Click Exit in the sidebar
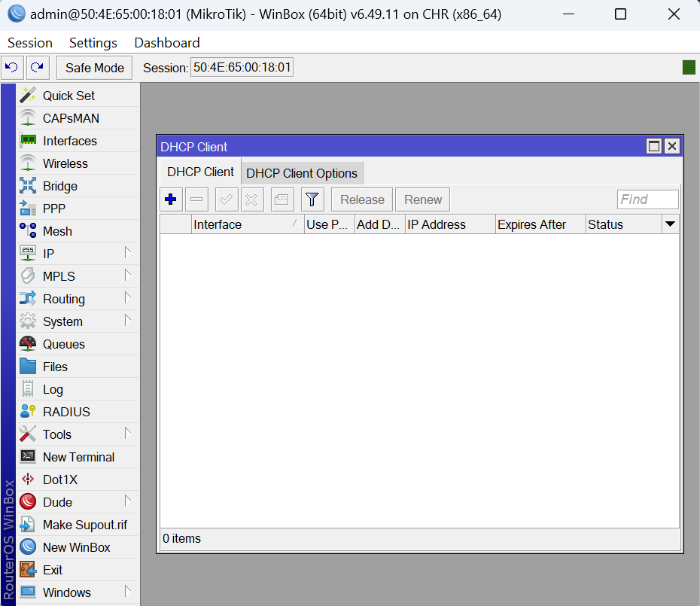Viewport: 700px width, 606px height. point(78,570)
